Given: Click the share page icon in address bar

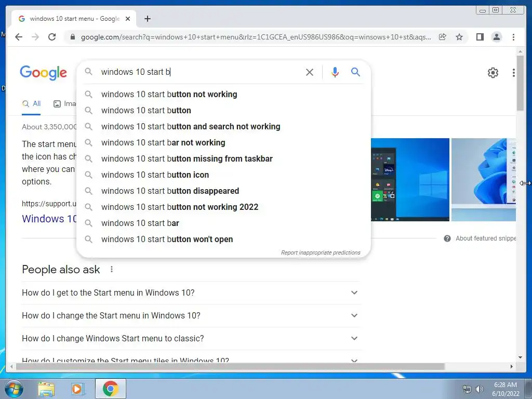Looking at the screenshot, I should click(x=443, y=37).
